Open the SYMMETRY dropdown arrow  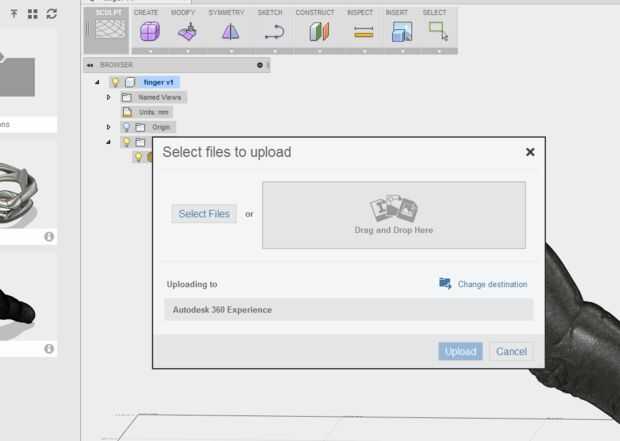tap(231, 51)
